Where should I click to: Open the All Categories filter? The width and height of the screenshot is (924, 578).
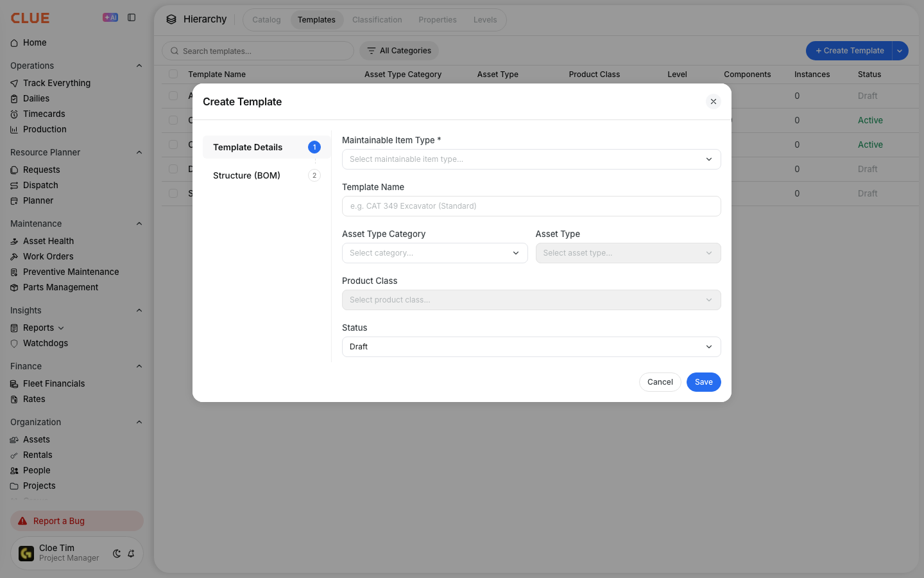click(x=399, y=51)
